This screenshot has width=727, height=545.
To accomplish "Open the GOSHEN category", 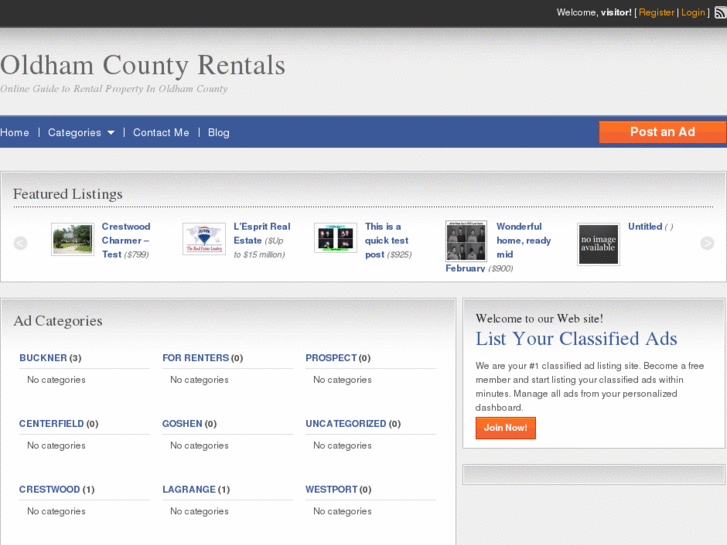I will [x=182, y=424].
